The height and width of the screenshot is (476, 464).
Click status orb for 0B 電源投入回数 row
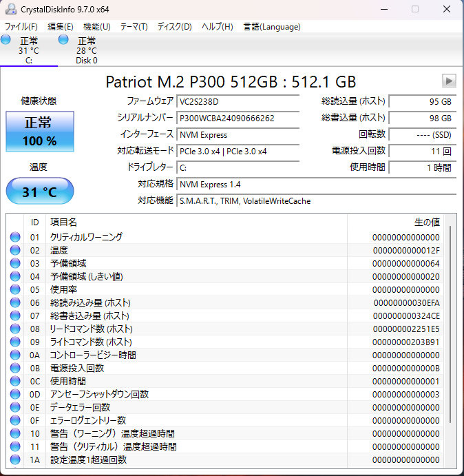(15, 368)
